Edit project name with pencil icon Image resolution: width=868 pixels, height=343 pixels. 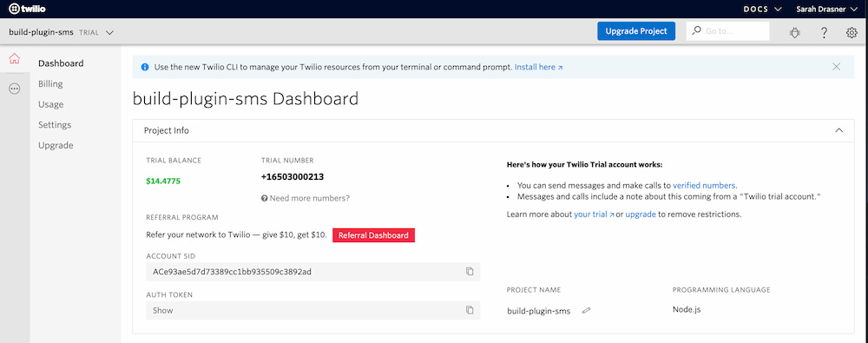586,311
